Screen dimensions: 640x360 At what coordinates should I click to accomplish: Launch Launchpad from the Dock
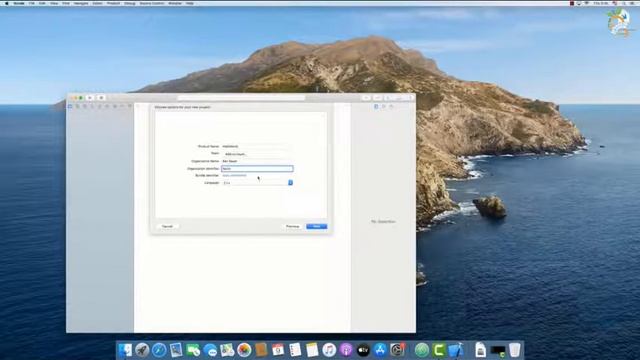[142, 350]
